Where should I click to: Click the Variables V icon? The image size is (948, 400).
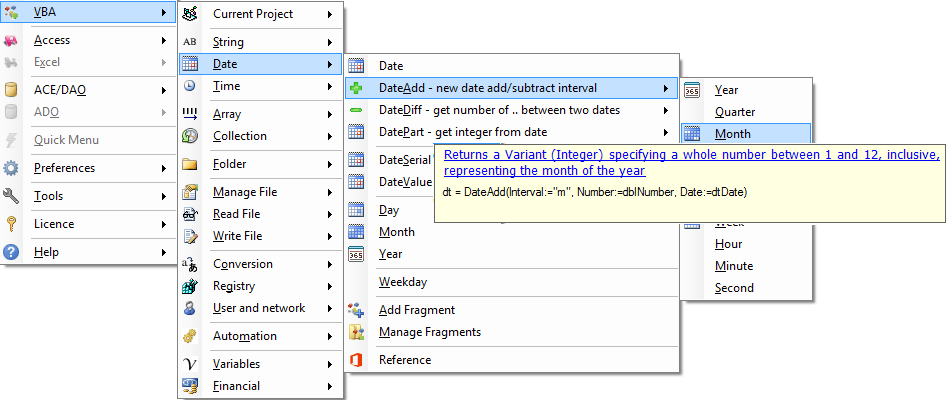point(190,364)
